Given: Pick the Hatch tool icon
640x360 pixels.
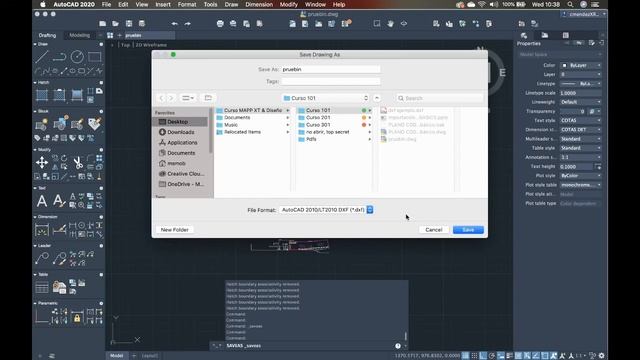Looking at the screenshot, I should pos(42,95).
